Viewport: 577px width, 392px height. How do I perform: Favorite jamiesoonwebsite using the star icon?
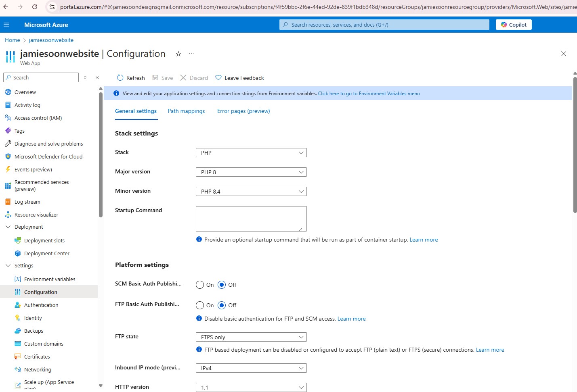(178, 54)
